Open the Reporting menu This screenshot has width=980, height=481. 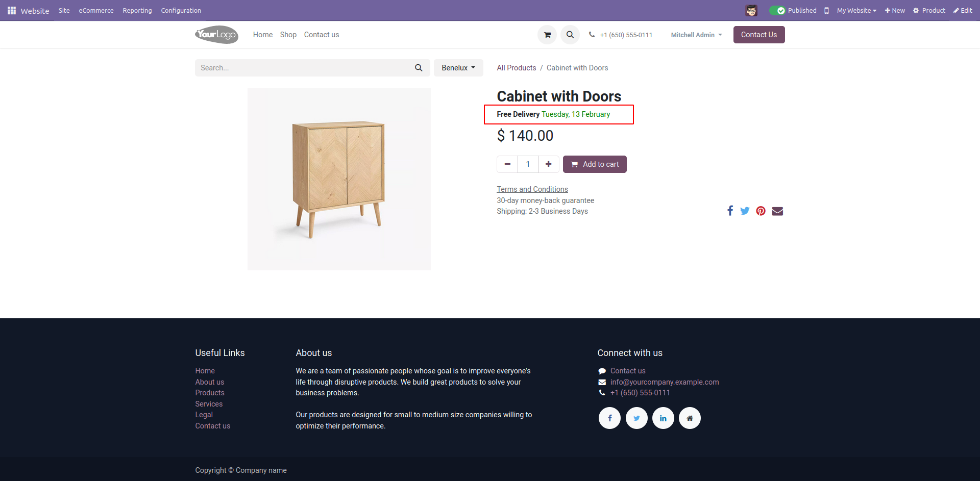pyautogui.click(x=137, y=10)
